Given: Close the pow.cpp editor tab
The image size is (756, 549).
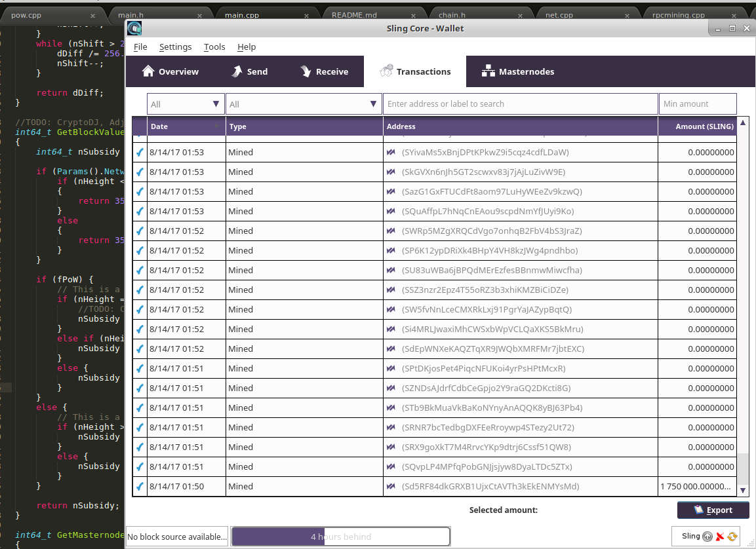Looking at the screenshot, I should click(x=92, y=16).
